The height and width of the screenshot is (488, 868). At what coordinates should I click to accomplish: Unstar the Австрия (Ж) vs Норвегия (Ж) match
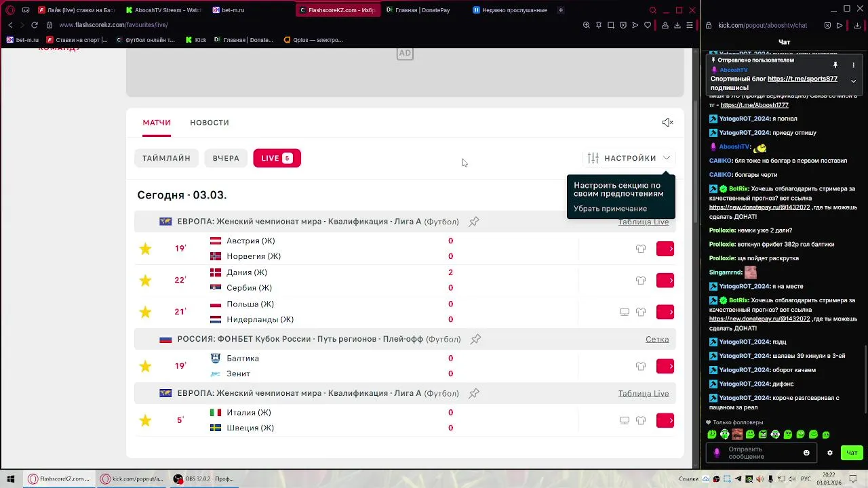[145, 249]
